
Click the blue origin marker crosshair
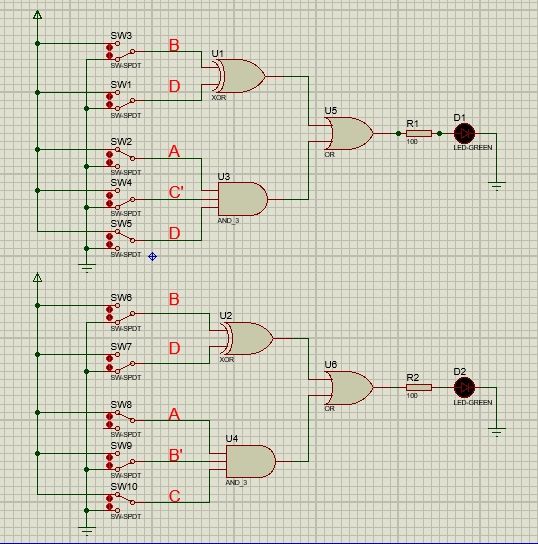coord(152,256)
